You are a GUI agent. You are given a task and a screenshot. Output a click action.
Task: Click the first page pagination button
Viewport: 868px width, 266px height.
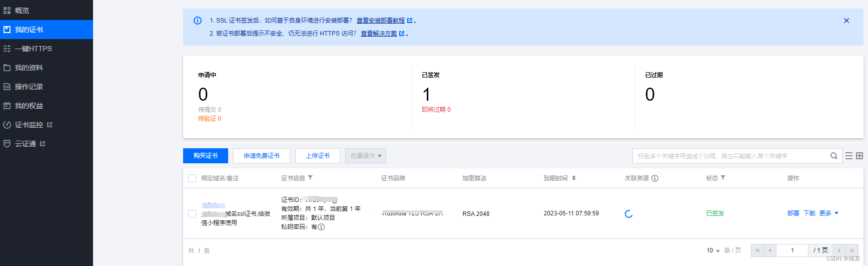757,250
